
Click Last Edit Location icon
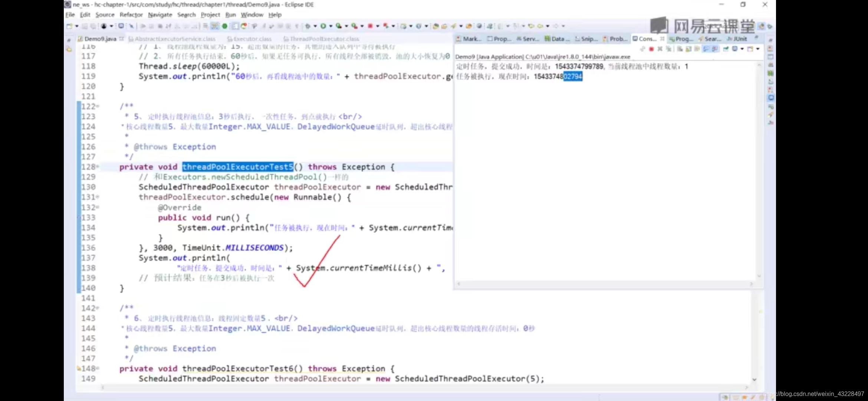point(532,26)
